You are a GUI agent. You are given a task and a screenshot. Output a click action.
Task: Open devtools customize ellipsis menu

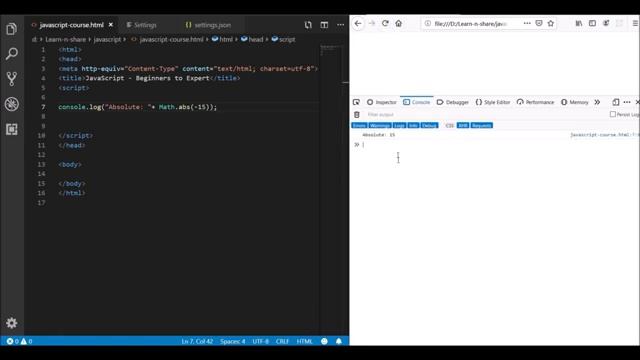click(627, 102)
